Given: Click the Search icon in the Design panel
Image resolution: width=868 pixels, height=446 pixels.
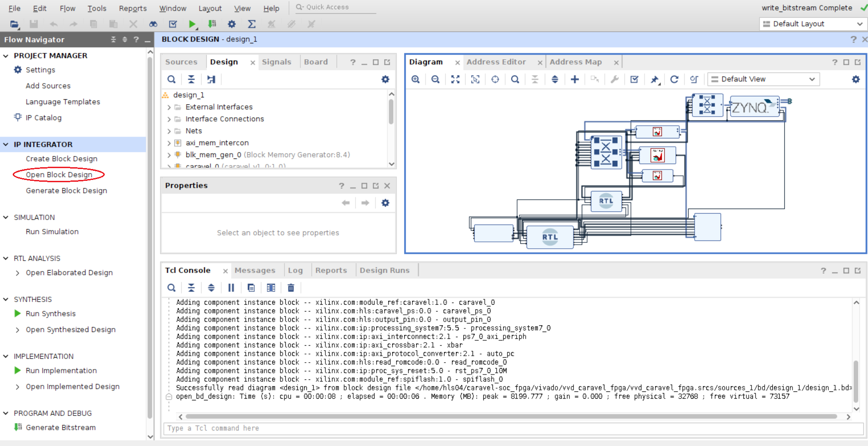Looking at the screenshot, I should 172,79.
